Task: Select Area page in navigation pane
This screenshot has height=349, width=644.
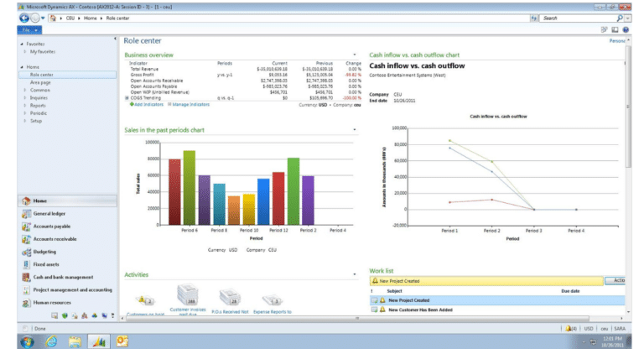Action: click(42, 82)
